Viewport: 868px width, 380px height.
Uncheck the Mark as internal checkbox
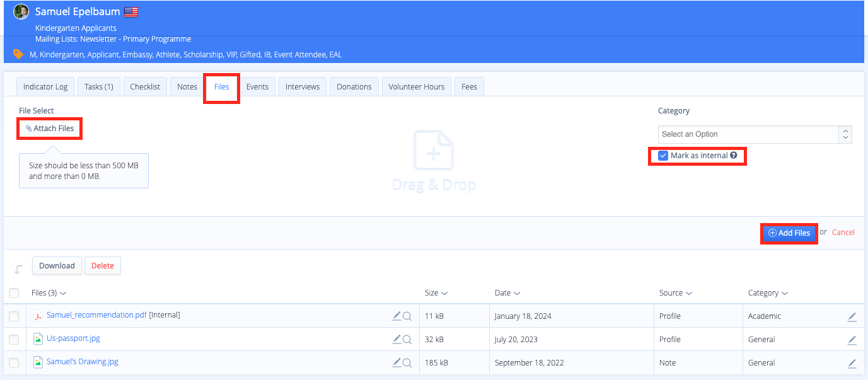(x=663, y=156)
